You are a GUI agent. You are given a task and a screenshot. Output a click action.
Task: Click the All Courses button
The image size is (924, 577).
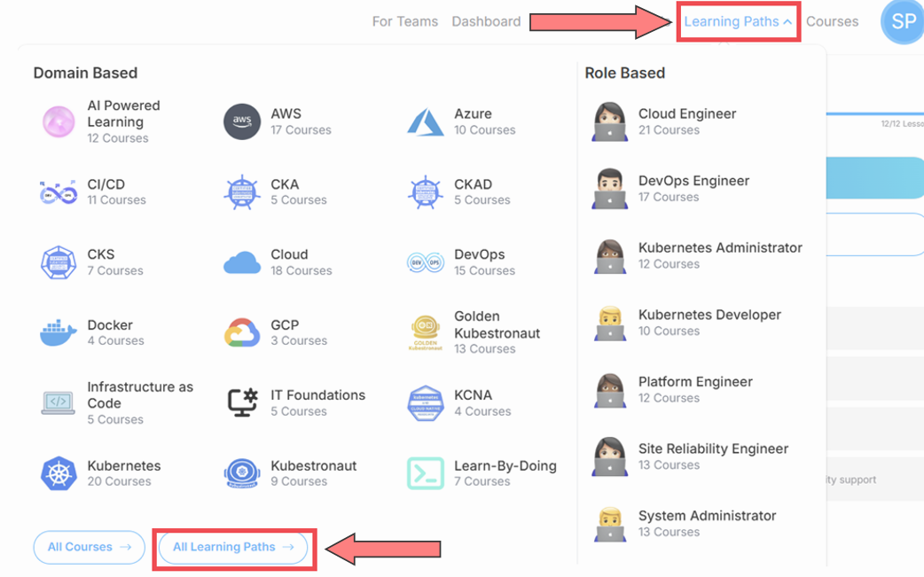tap(89, 547)
